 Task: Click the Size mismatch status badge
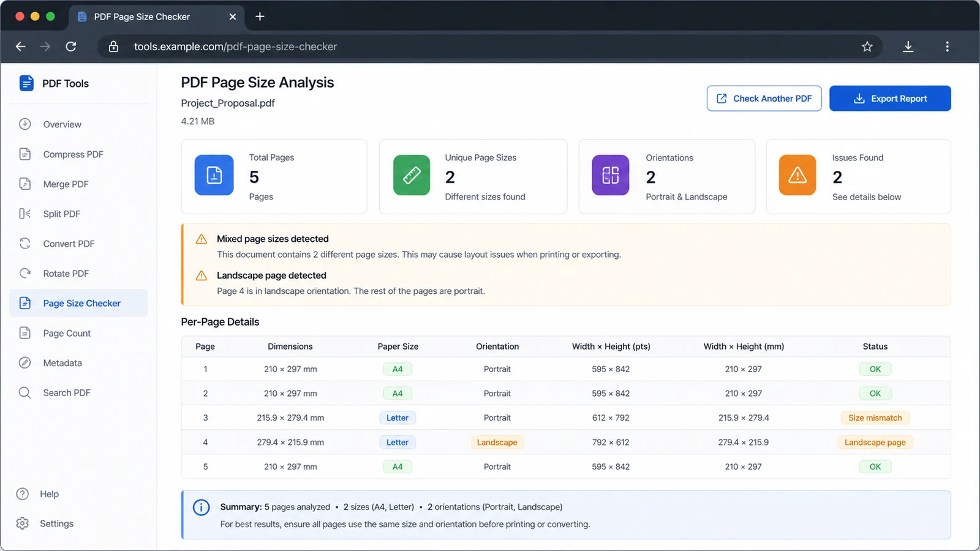tap(875, 418)
